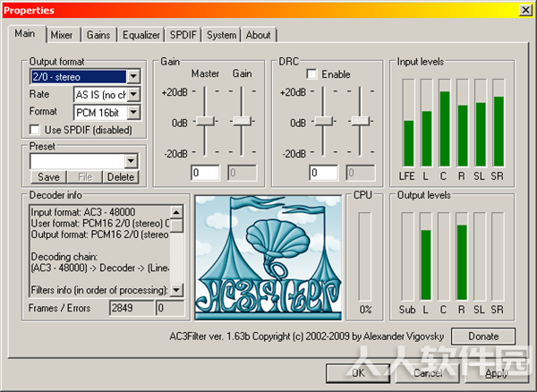
Task: Click the L output level meter
Action: coord(426,257)
